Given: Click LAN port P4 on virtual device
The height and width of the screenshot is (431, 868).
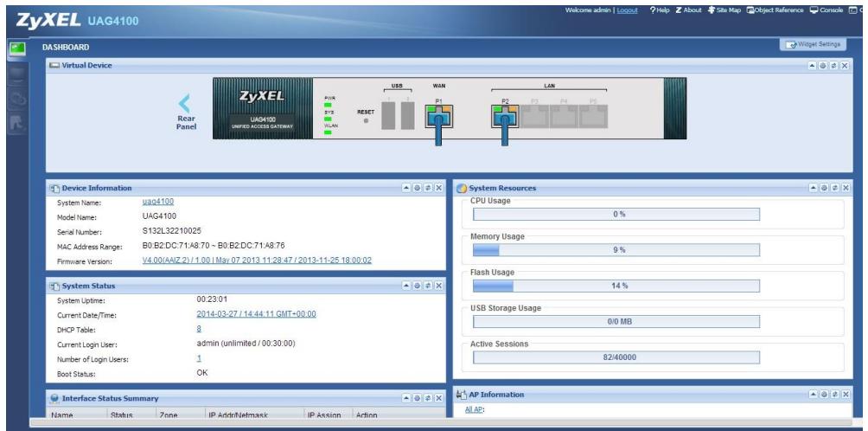Looking at the screenshot, I should pyautogui.click(x=564, y=116).
